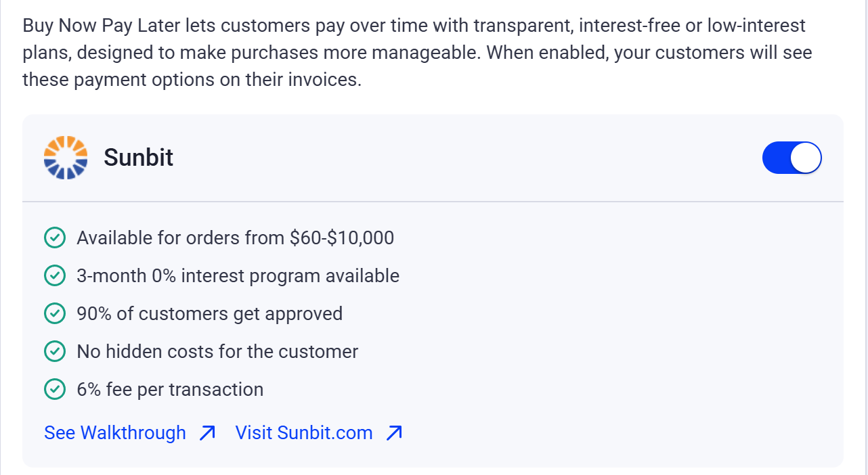868x475 pixels.
Task: Click the divider line under the Sunbit header
Action: 433,202
